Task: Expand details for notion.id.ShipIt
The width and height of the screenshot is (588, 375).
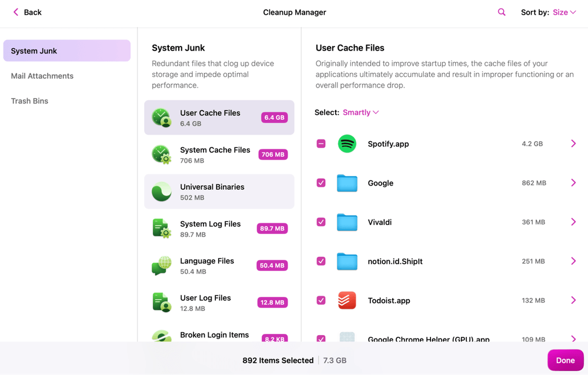Action: point(573,261)
